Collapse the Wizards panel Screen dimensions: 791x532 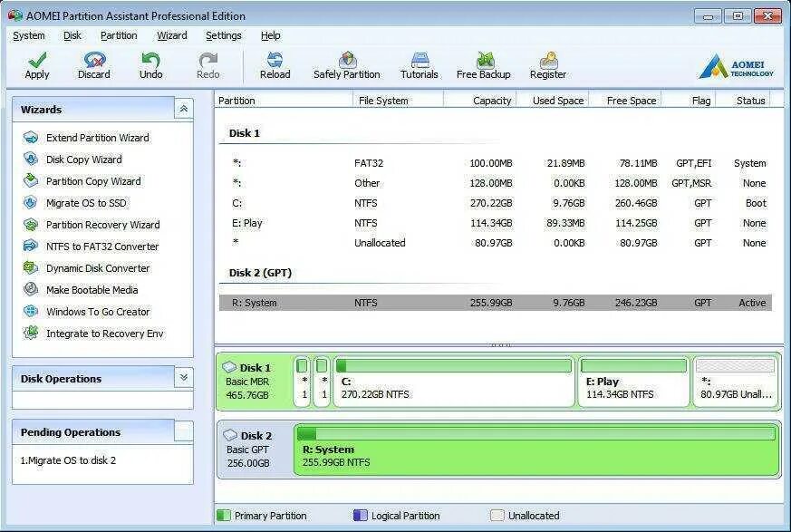[x=184, y=109]
